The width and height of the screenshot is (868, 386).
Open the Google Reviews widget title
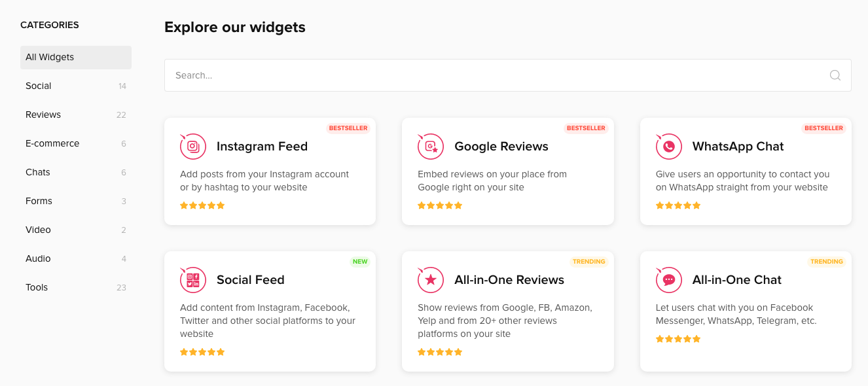tap(501, 147)
